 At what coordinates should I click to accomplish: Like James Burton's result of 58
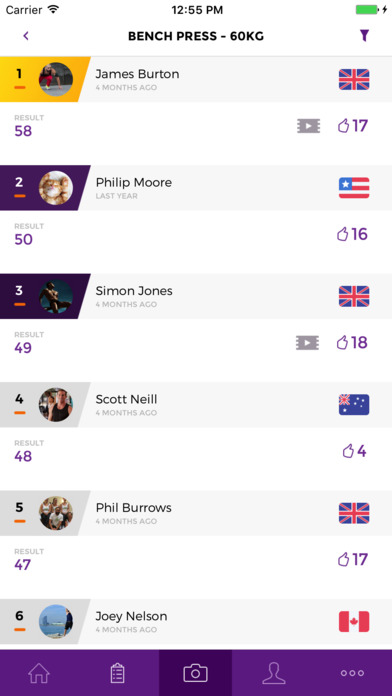(x=353, y=126)
